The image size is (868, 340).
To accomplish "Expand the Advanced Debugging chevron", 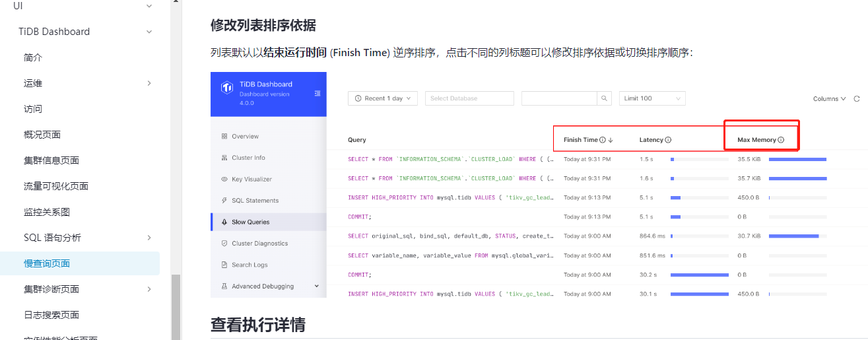I will tap(317, 287).
